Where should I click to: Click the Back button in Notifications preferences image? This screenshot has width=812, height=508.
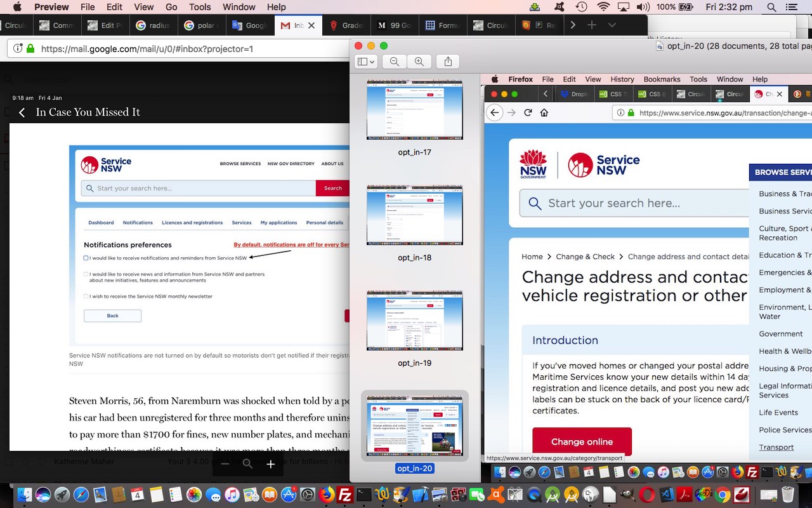(x=112, y=316)
